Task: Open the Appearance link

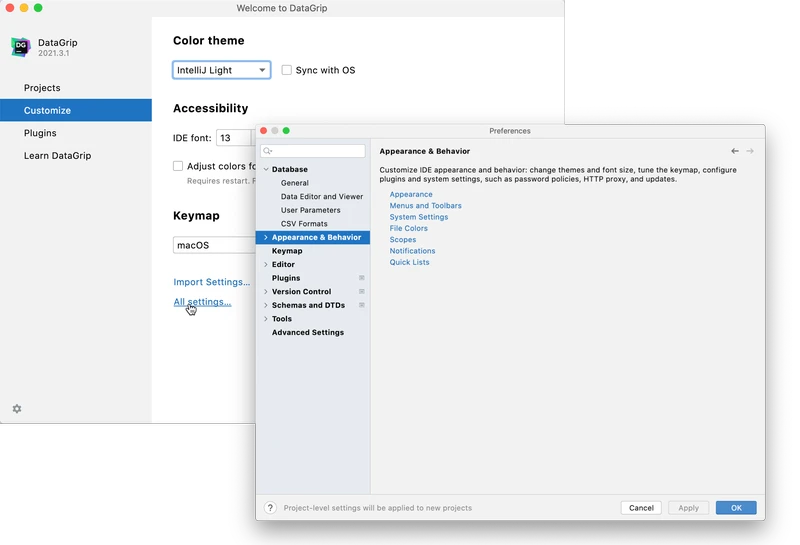Action: pos(411,194)
